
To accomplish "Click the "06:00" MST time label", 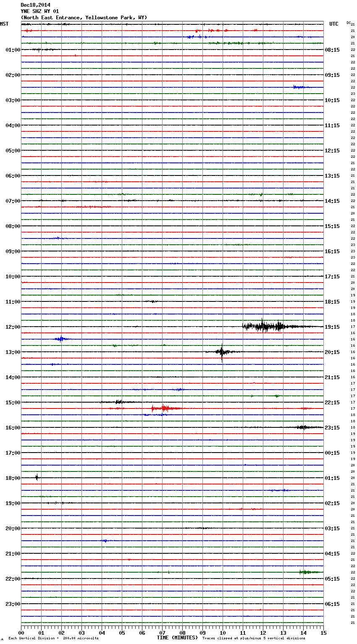I will (13, 176).
